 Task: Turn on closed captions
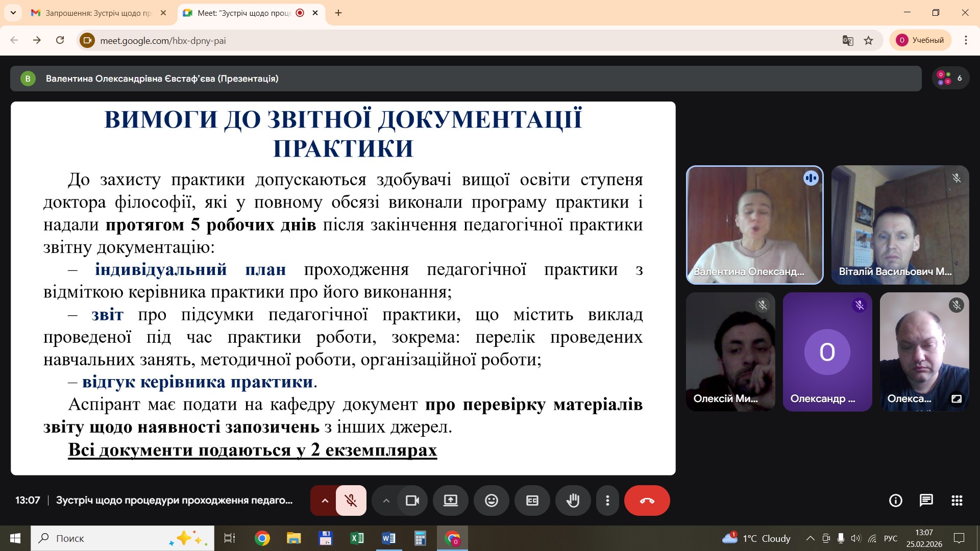532,500
